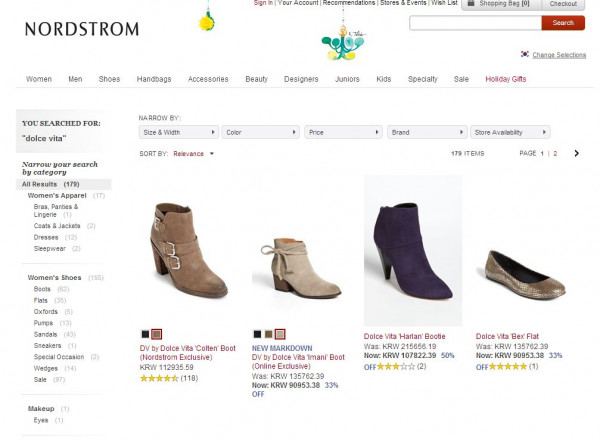
Task: Open the Store Availability filter dropdown
Action: (x=510, y=132)
